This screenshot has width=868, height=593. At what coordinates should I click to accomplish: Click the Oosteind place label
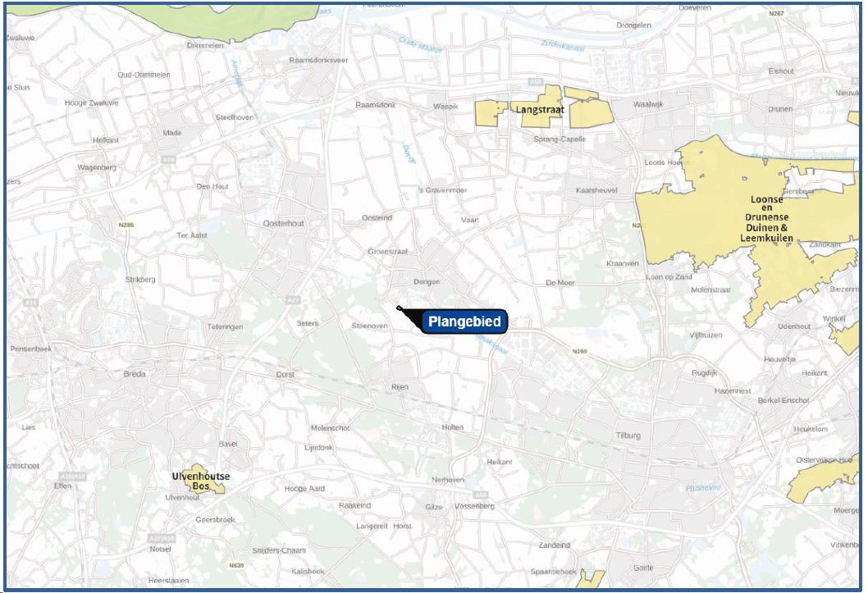(377, 218)
